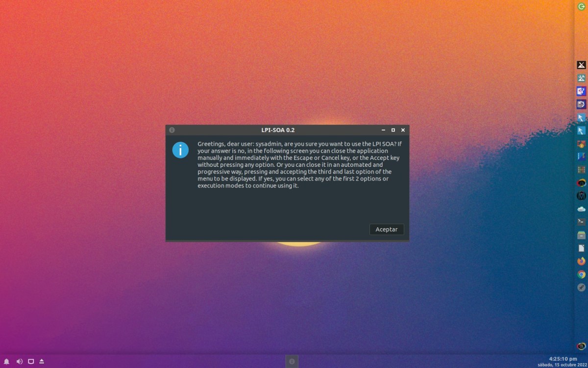
Task: Launch Firefox from the side dock
Action: tap(581, 261)
